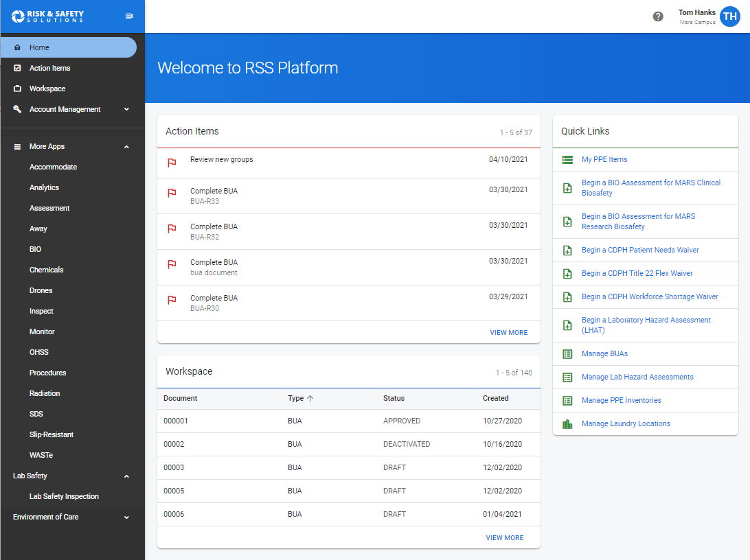Open document 000001 in the Workspace table
The width and height of the screenshot is (750, 560).
(x=174, y=421)
